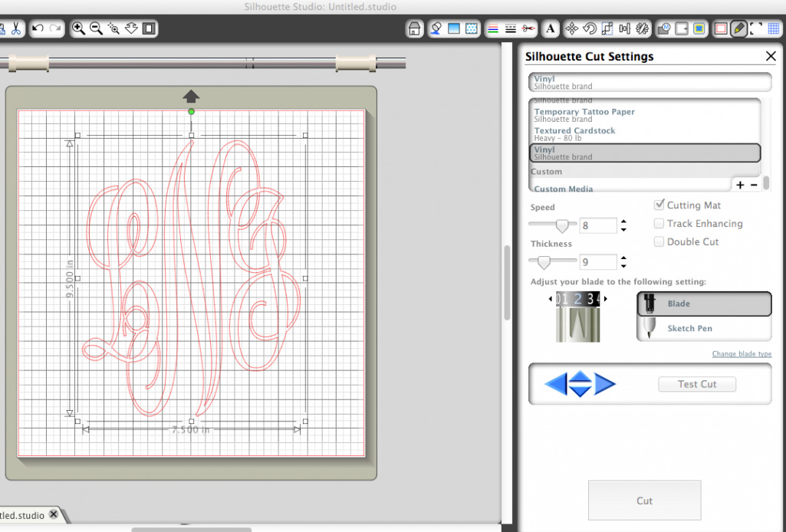The width and height of the screenshot is (786, 532).
Task: Zoom out with the minus magnifier
Action: click(96, 28)
